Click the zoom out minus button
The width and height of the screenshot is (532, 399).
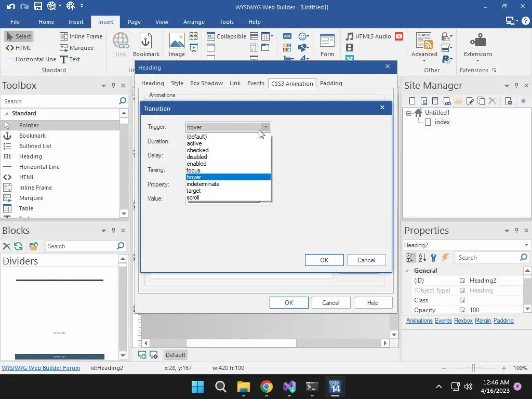pos(444,368)
